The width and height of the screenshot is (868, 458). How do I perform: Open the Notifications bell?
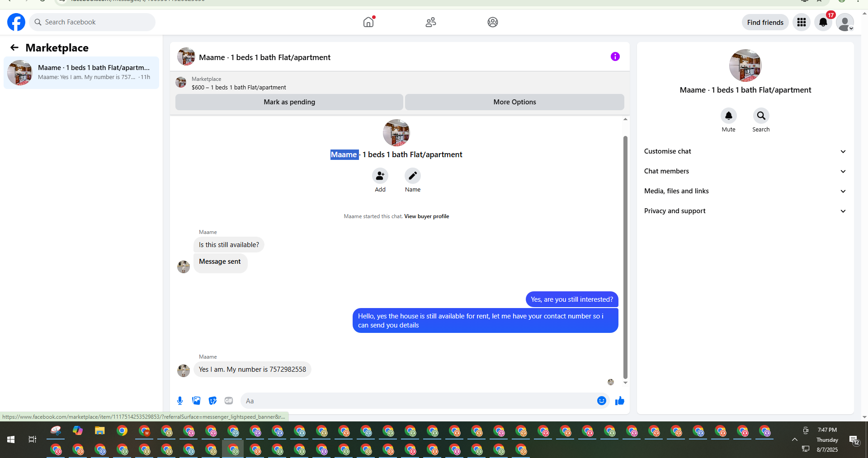823,22
